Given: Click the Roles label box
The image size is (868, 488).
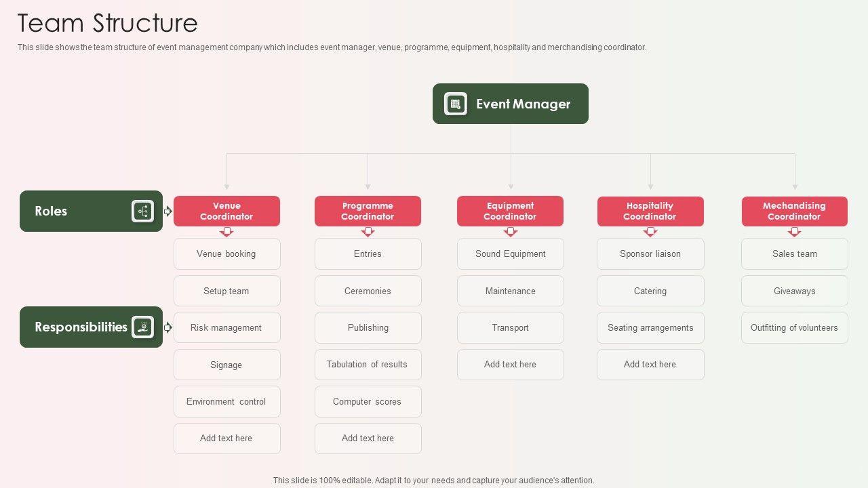Looking at the screenshot, I should click(91, 211).
